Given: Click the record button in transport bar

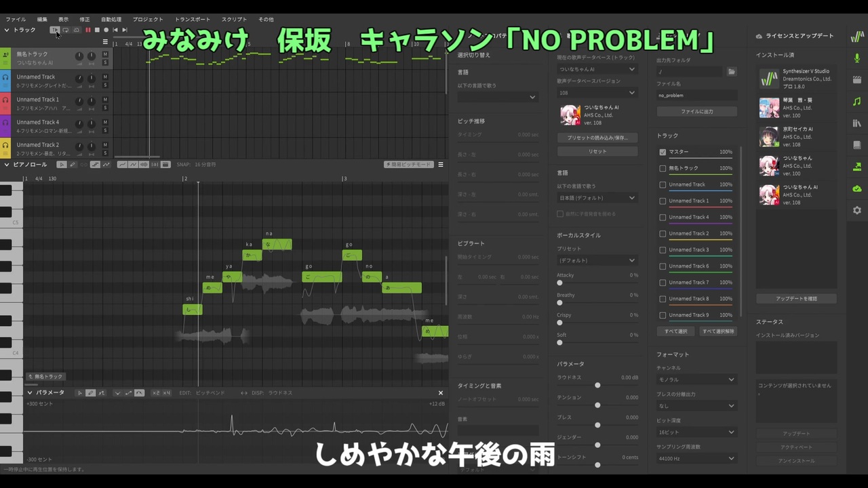Looking at the screenshot, I should (x=106, y=30).
